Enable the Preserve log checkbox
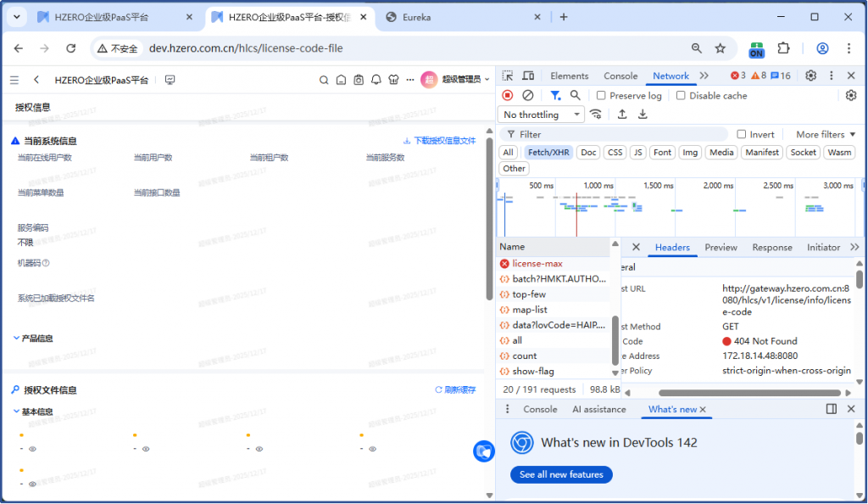Viewport: 868px width, 504px height. tap(601, 96)
